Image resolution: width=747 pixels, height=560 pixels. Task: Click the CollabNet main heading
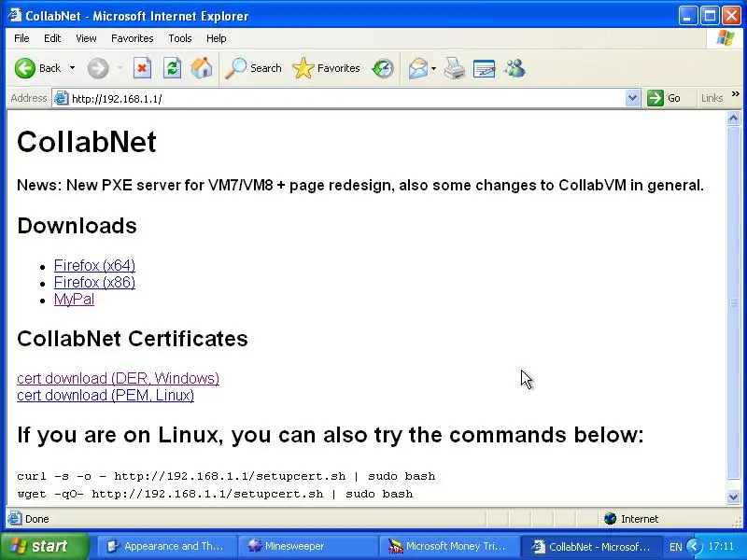click(x=87, y=142)
